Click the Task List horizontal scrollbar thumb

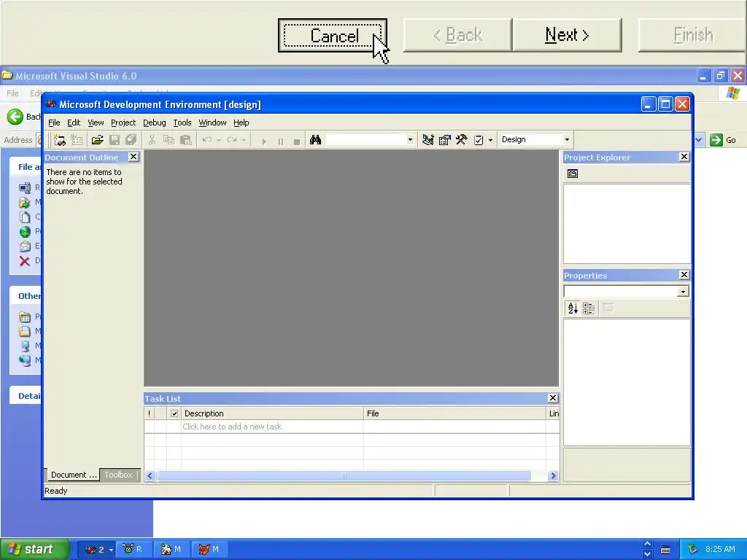click(343, 475)
